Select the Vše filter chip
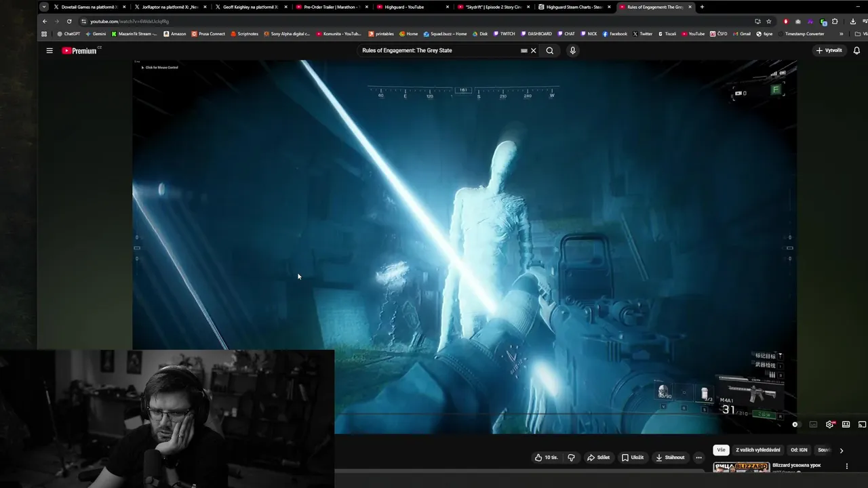This screenshot has width=868, height=488. (x=721, y=450)
